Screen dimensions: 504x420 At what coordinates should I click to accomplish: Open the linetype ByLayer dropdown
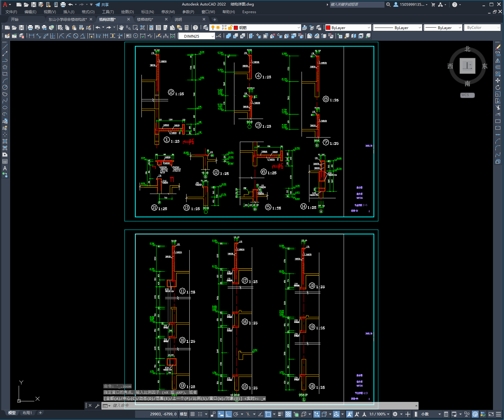[x=398, y=28]
